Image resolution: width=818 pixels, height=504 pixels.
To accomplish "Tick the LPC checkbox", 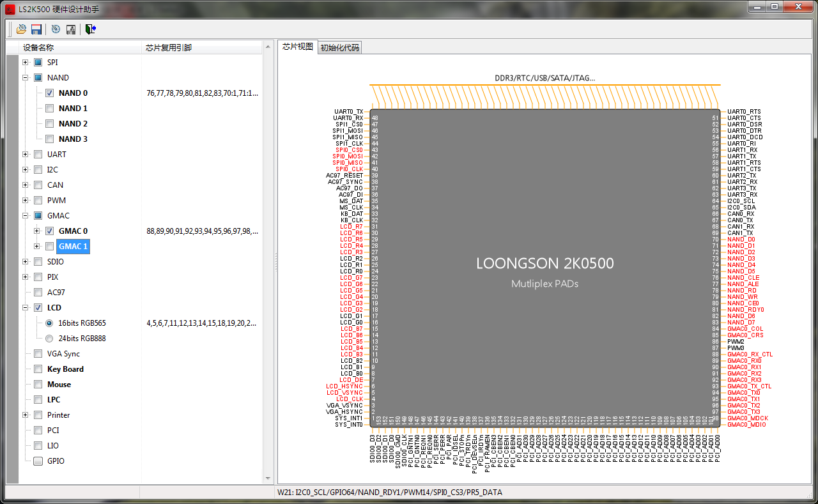I will click(38, 400).
